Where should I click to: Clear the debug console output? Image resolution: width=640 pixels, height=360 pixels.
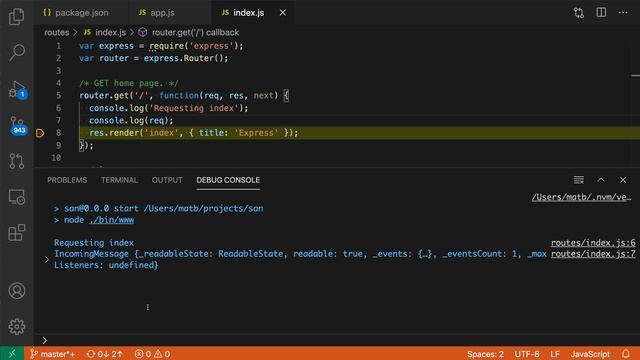[579, 180]
